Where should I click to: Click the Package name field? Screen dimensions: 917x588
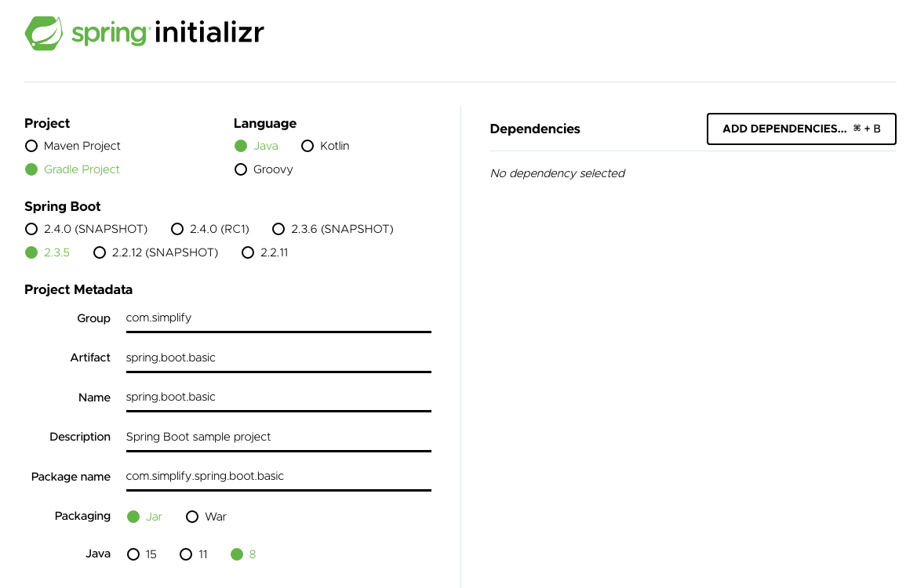coord(278,477)
